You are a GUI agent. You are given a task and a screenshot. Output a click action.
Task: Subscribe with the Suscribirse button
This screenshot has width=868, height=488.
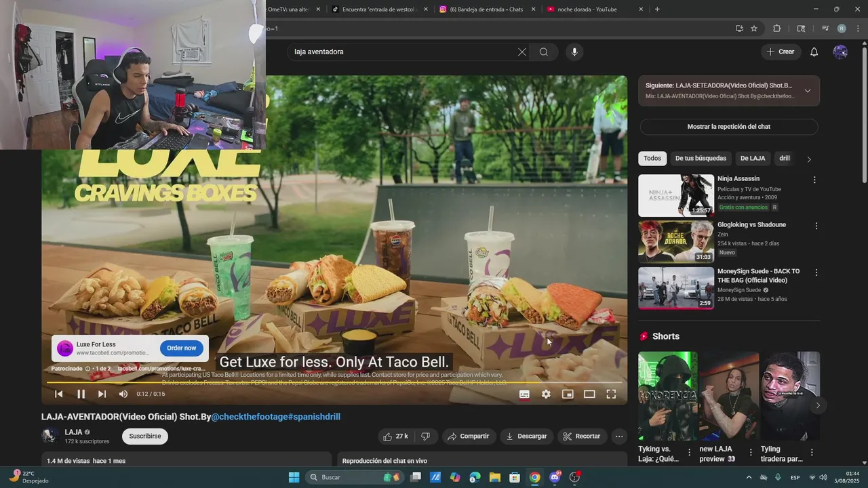pyautogui.click(x=145, y=436)
